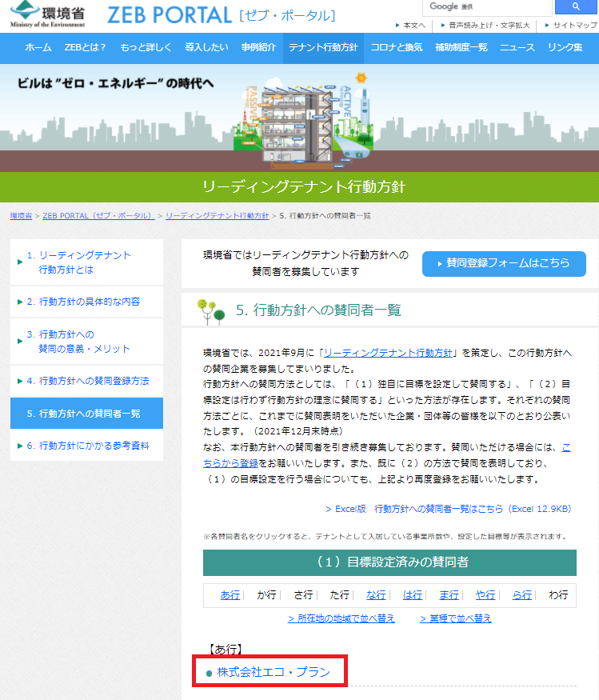Type in the Google search field

488,7
